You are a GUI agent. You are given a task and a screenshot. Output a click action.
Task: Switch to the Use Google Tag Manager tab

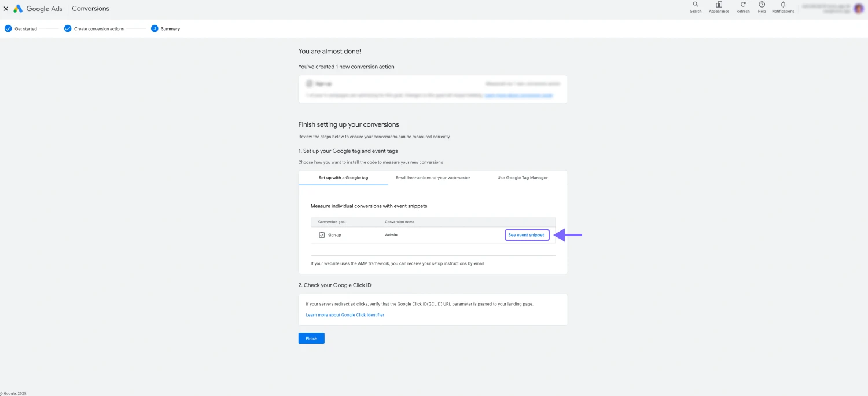pos(522,178)
